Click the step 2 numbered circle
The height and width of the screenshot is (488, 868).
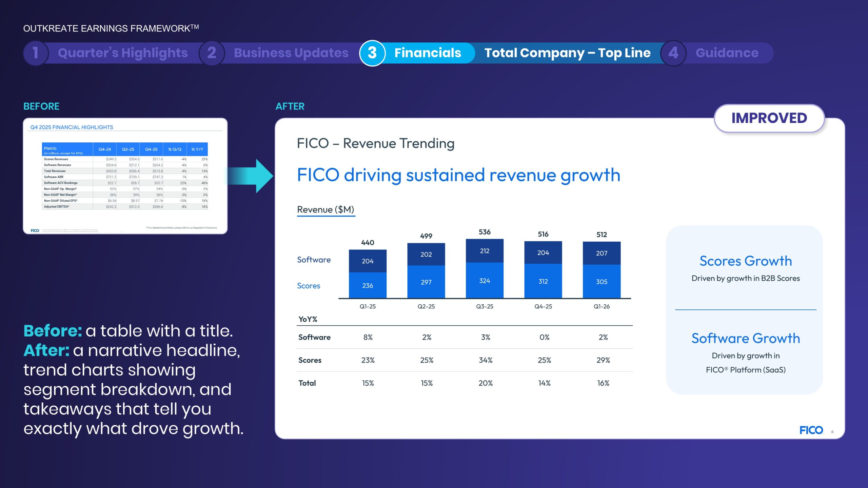tap(212, 53)
